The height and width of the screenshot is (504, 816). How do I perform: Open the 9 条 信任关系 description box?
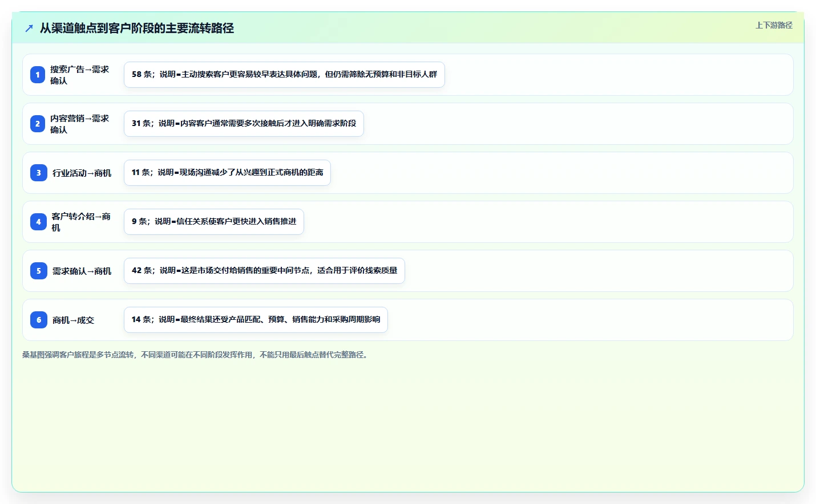[x=214, y=222]
